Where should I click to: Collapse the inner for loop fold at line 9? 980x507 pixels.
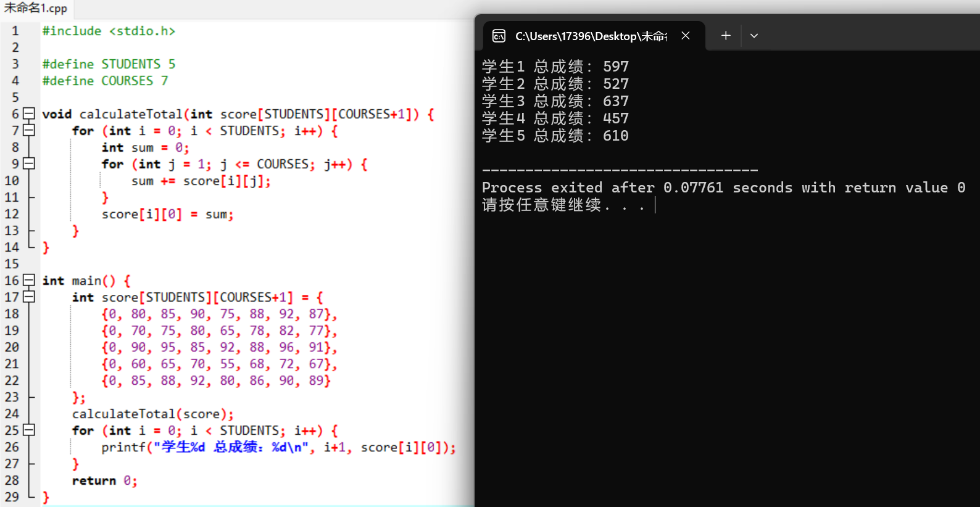tap(29, 163)
